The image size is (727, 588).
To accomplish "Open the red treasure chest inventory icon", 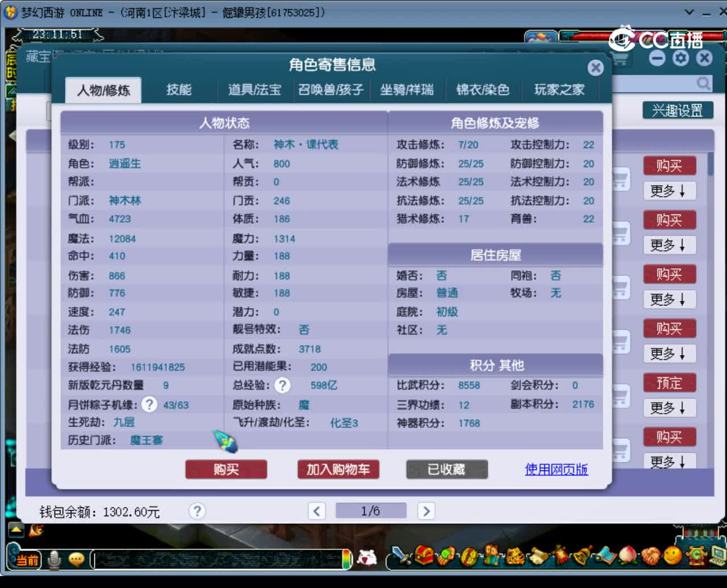I will [424, 555].
